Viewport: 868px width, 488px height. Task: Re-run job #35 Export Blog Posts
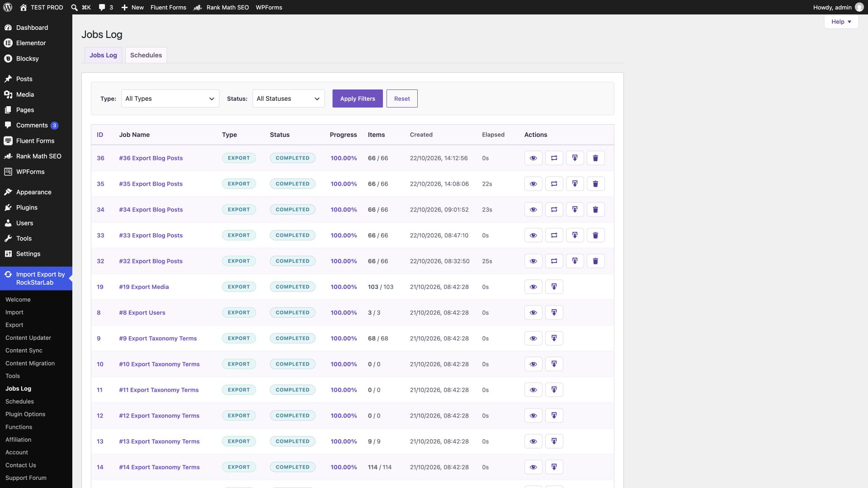(554, 184)
